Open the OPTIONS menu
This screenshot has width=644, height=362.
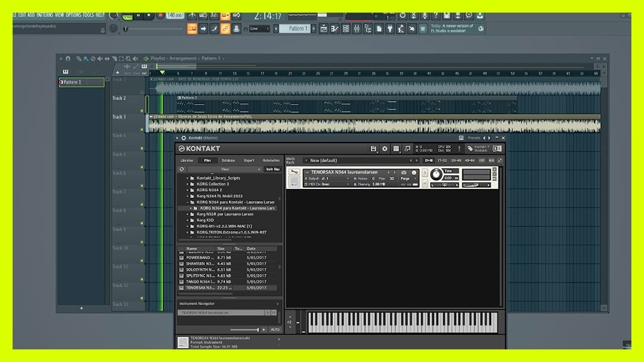coord(73,15)
